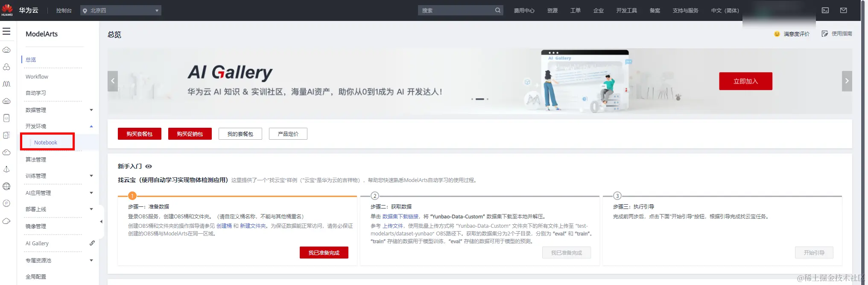Open 算法管理 in the sidebar
This screenshot has height=285, width=868.
36,159
